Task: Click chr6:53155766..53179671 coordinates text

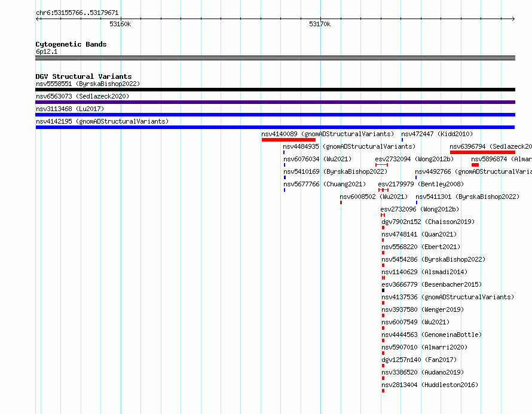Action: 77,13
